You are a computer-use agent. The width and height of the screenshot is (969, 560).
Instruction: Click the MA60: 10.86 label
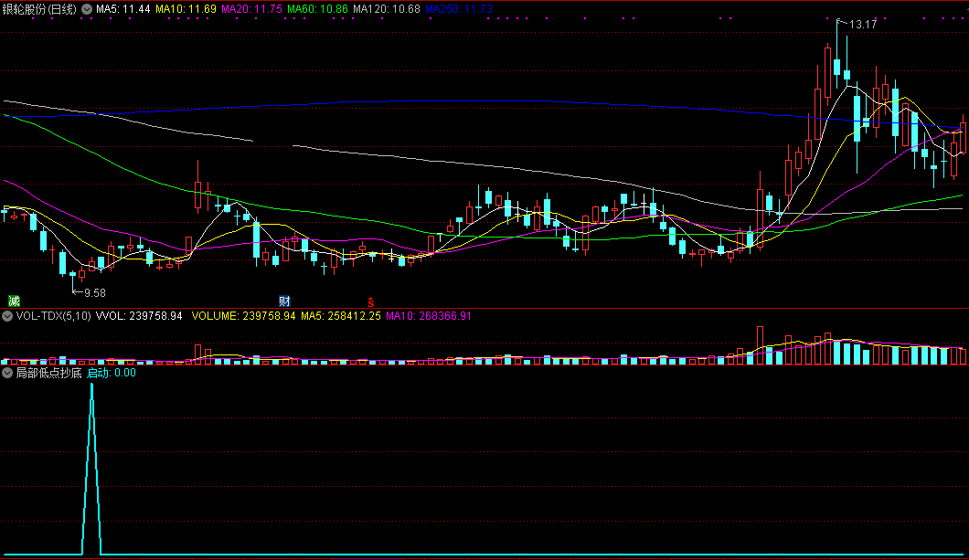pos(317,9)
